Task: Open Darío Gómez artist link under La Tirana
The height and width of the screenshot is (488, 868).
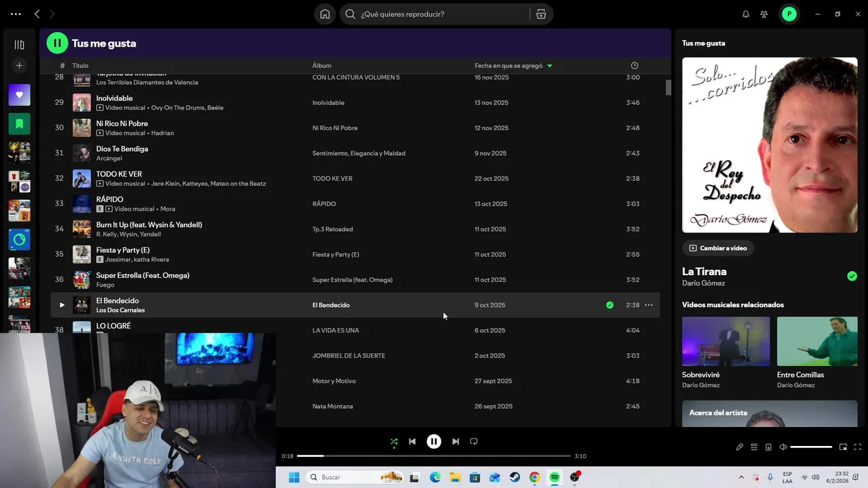Action: point(703,283)
